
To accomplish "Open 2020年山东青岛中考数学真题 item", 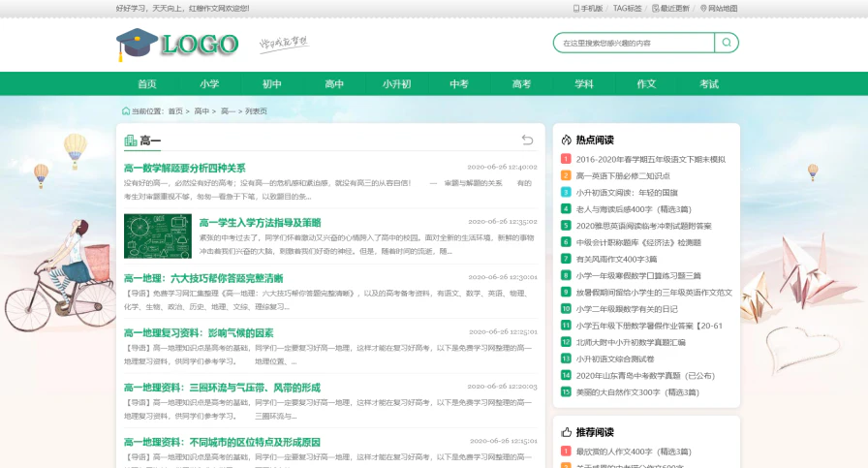I will tap(645, 376).
